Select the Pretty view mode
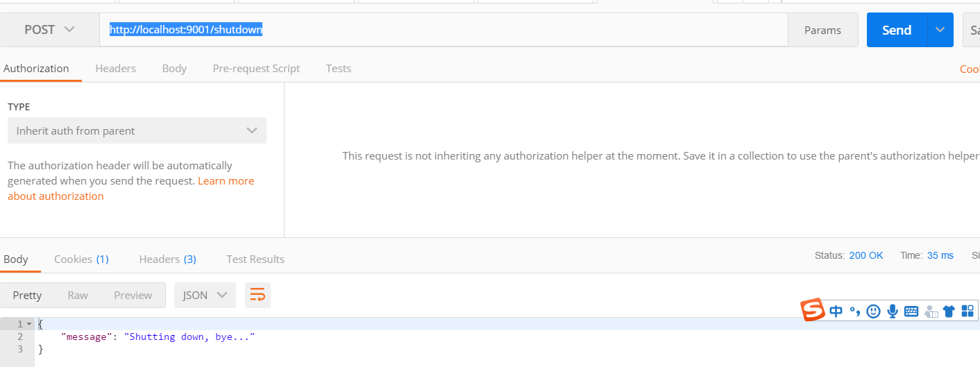The height and width of the screenshot is (367, 980). 27,295
